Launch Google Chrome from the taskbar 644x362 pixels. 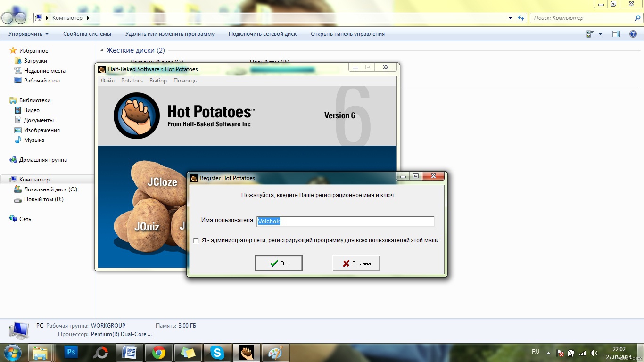159,352
